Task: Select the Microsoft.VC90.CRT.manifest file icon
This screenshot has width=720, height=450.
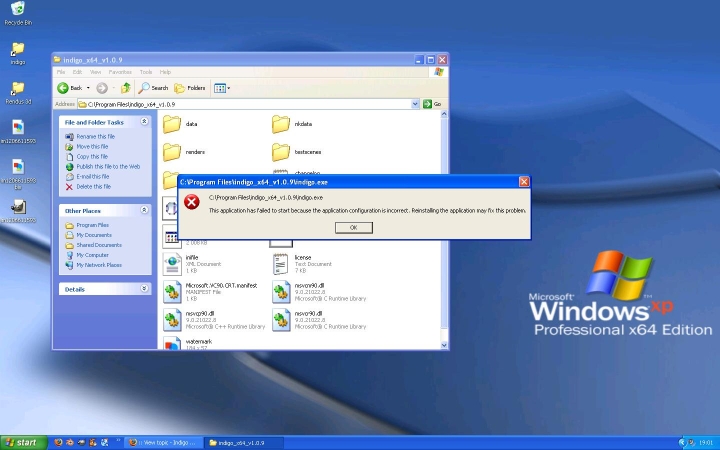Action: pos(172,292)
